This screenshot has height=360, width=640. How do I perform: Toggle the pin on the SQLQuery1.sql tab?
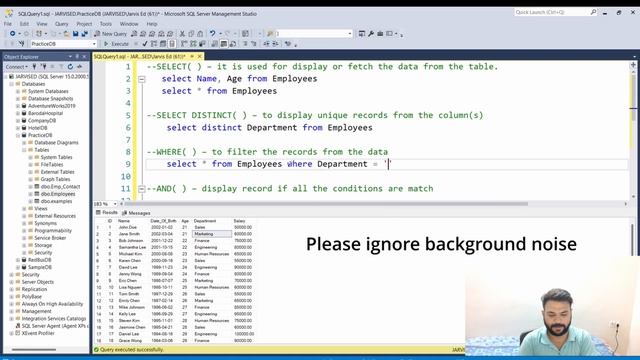click(x=192, y=56)
